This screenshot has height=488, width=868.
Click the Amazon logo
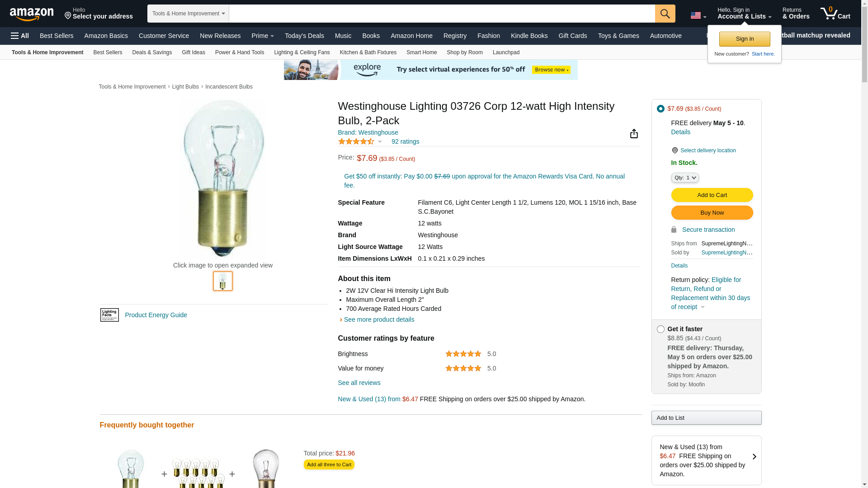32,14
